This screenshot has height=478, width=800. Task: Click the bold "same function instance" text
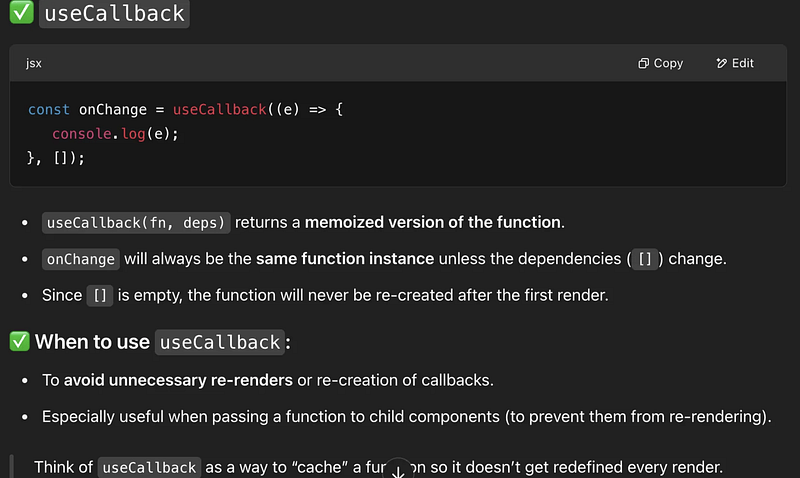(345, 259)
